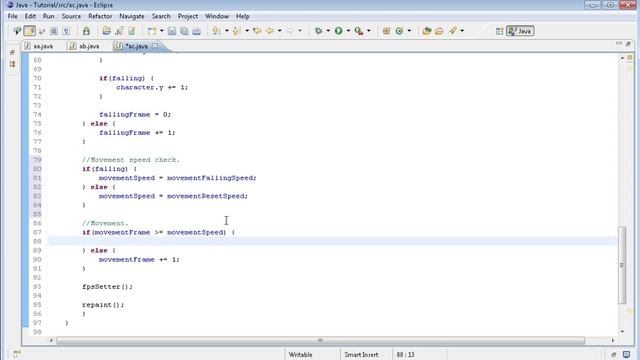Click the first leftmost toolbar icon
The width and height of the screenshot is (640, 360).
tap(17, 31)
